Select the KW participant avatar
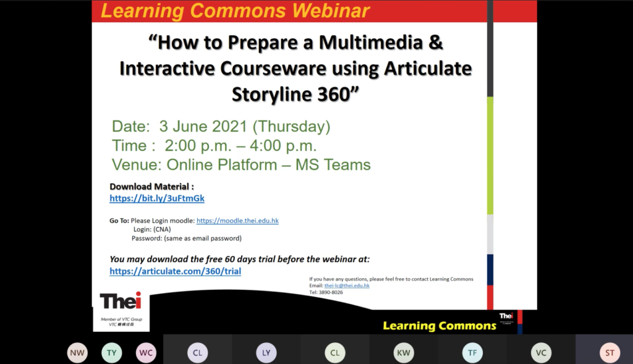 [x=404, y=353]
